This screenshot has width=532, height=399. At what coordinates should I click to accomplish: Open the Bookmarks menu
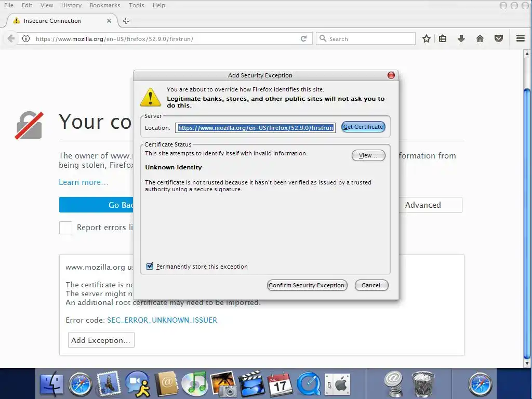pyautogui.click(x=105, y=5)
